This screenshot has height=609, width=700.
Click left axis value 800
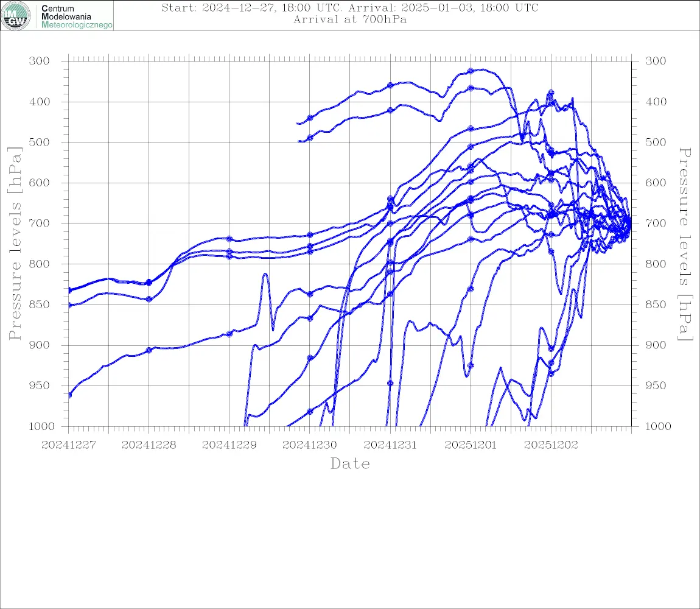pyautogui.click(x=40, y=264)
